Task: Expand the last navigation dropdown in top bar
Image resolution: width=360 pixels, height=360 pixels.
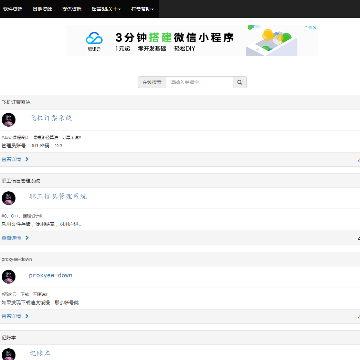Action: pos(142,9)
